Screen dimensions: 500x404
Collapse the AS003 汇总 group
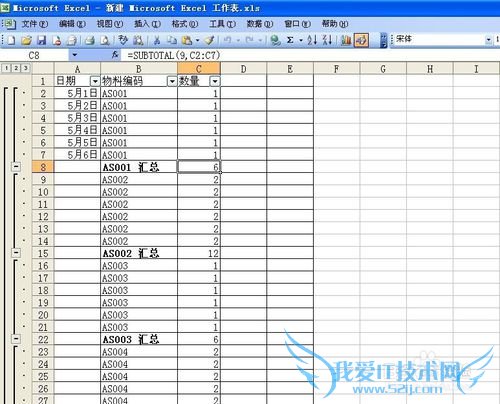tap(16, 339)
